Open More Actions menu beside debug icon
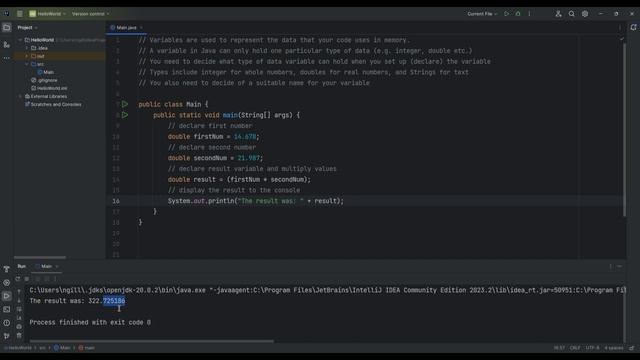Image resolution: width=640 pixels, height=360 pixels. pos(529,14)
